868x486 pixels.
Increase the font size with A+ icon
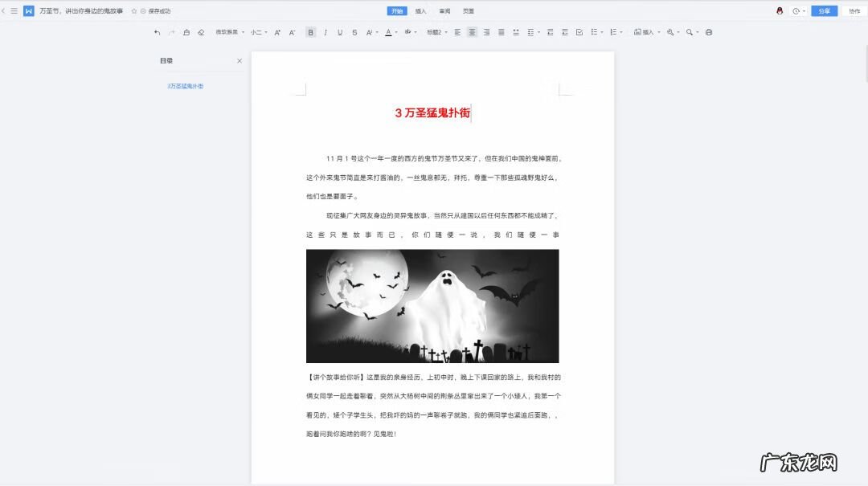276,32
